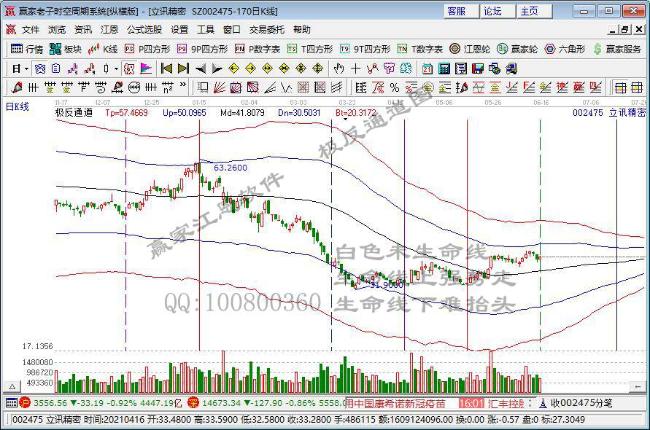Viewport: 650px width, 430px height.
Task: Open the T数字表 number table
Action: click(420, 49)
